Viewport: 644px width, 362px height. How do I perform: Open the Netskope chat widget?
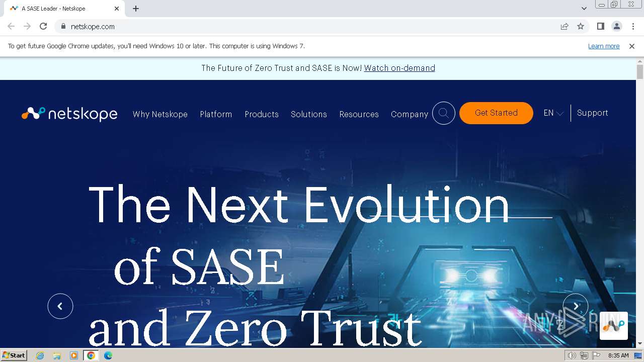(x=614, y=326)
